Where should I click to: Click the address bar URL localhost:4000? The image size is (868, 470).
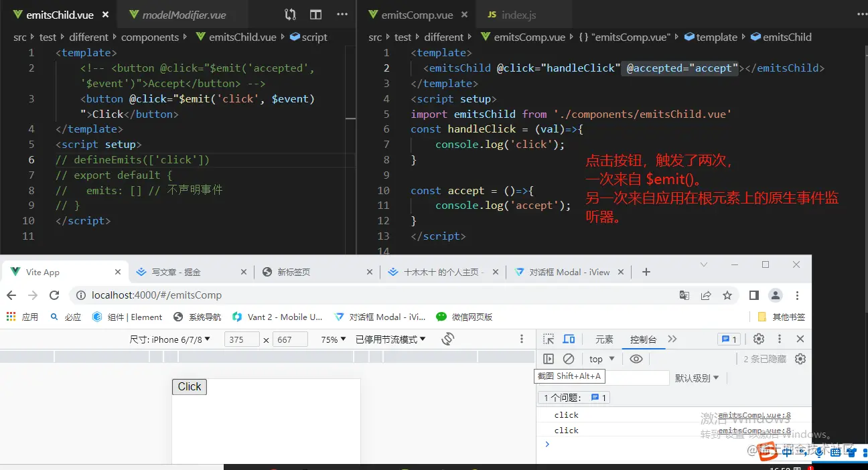coord(156,295)
